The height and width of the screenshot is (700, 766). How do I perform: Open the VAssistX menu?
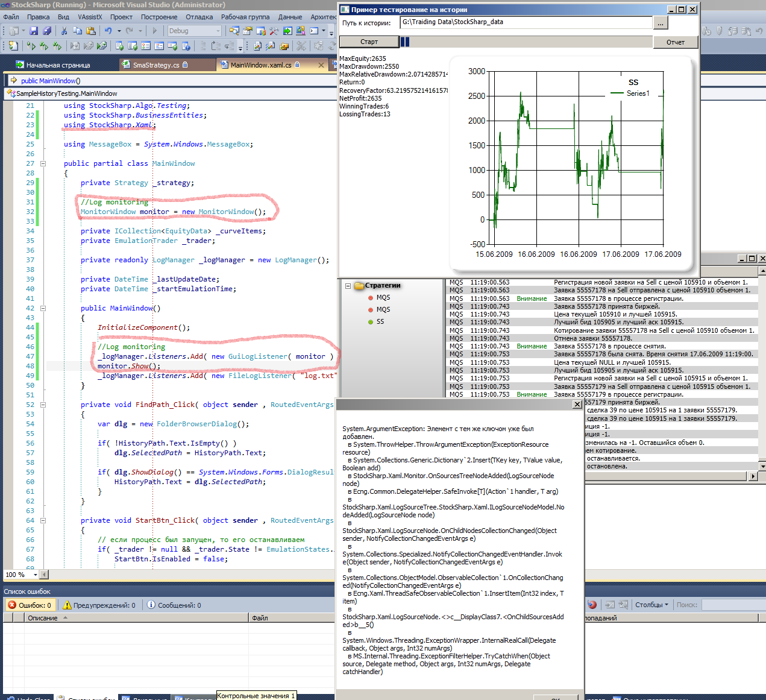pyautogui.click(x=90, y=17)
